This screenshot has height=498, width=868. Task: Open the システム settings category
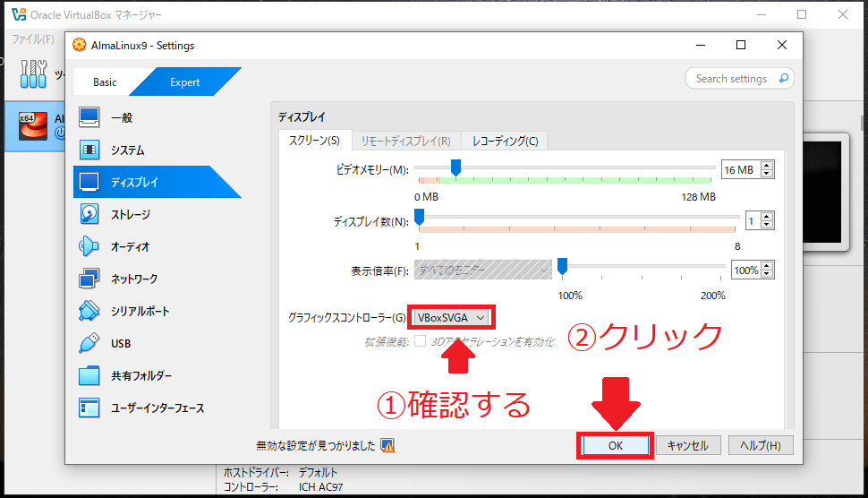157,150
